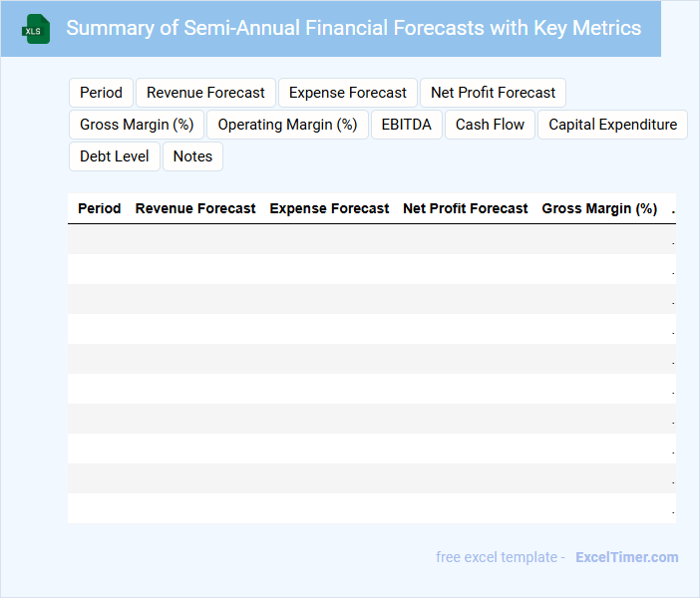Click the EBITDA tag

pyautogui.click(x=406, y=125)
